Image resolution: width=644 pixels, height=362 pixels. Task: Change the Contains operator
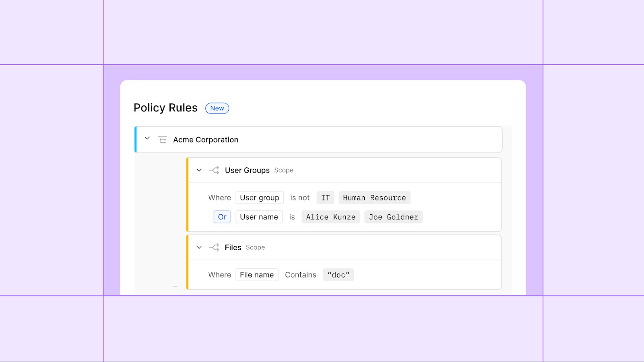[301, 275]
